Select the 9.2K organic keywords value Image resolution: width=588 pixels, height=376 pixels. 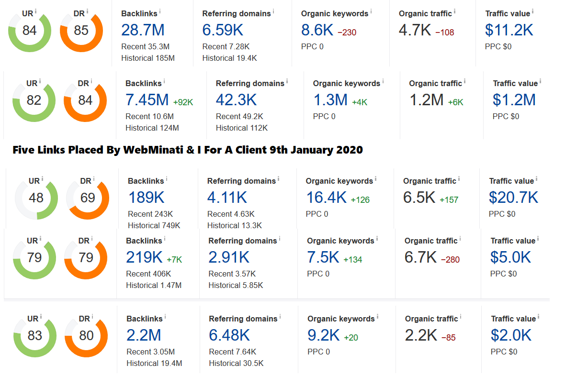pos(324,335)
